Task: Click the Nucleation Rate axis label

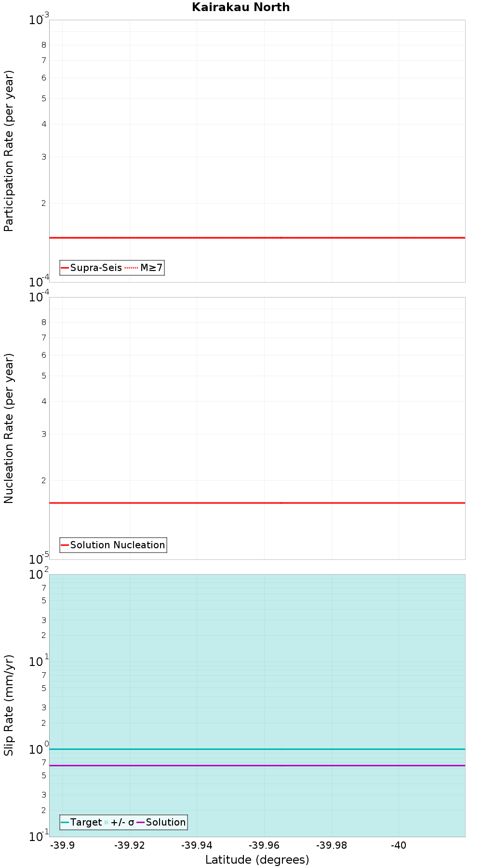Action: tap(9, 428)
